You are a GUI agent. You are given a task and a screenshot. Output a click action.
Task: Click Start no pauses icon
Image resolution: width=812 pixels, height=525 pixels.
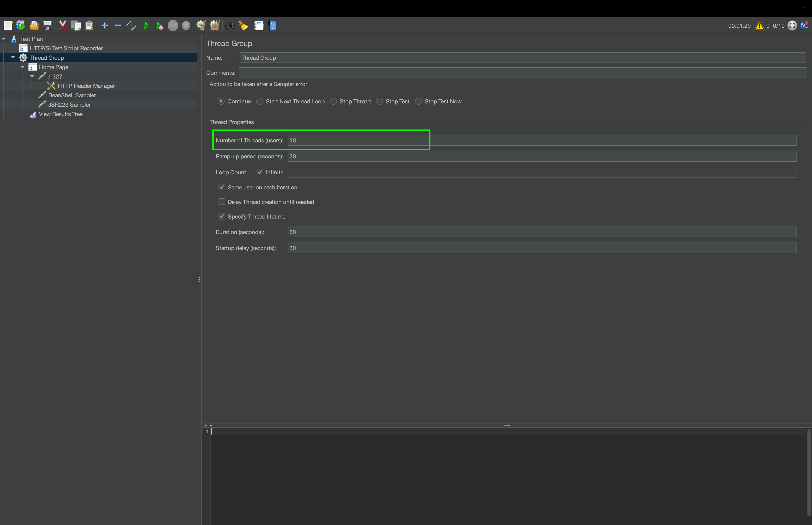(160, 26)
